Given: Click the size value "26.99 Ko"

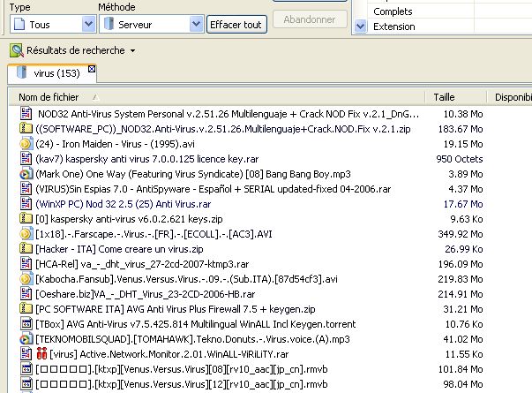Looking at the screenshot, I should (464, 249).
